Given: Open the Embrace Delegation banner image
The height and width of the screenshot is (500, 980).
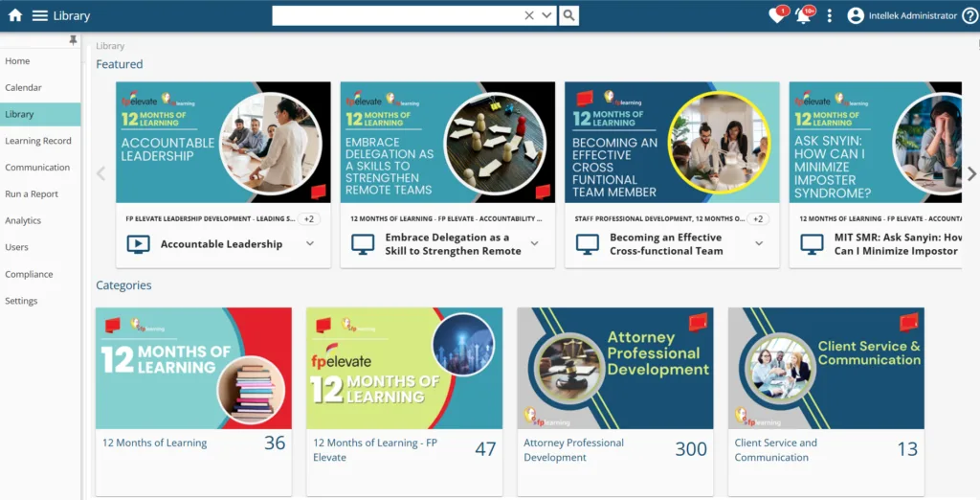Looking at the screenshot, I should [448, 142].
